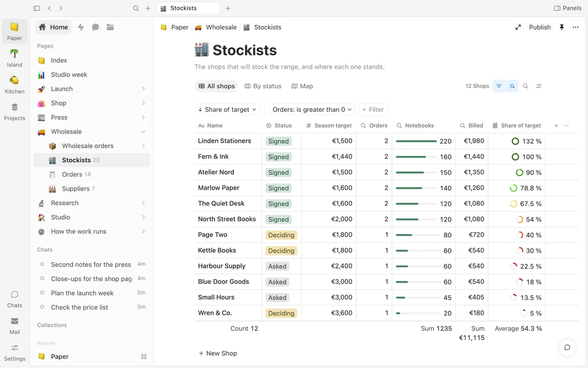Open the Index page
The image size is (588, 368).
pos(92,60)
